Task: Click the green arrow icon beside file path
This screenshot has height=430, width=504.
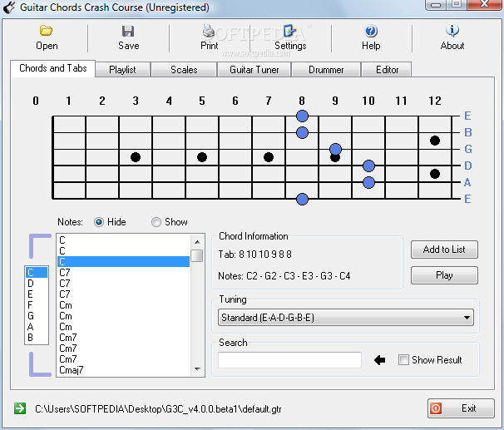Action: [20, 408]
